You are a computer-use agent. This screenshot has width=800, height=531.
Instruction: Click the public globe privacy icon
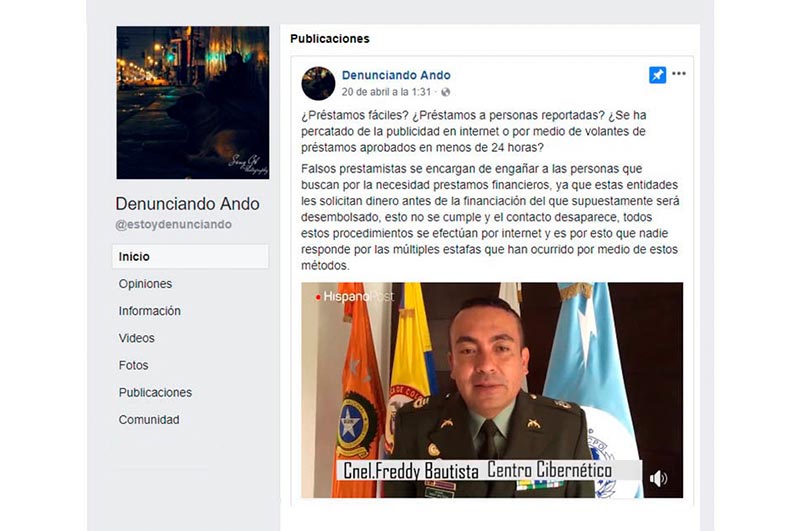point(445,92)
